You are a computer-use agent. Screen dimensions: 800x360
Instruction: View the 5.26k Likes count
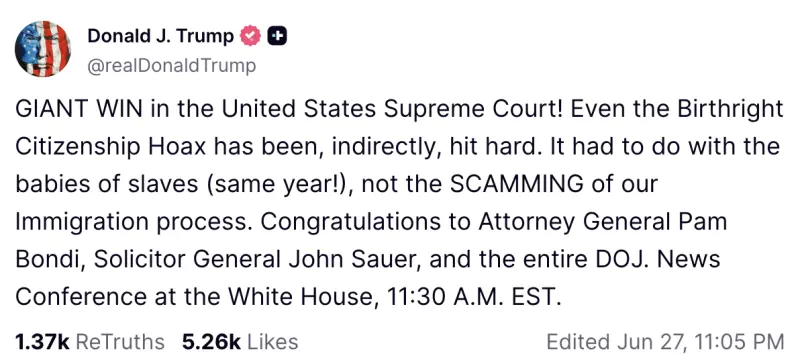pos(240,342)
